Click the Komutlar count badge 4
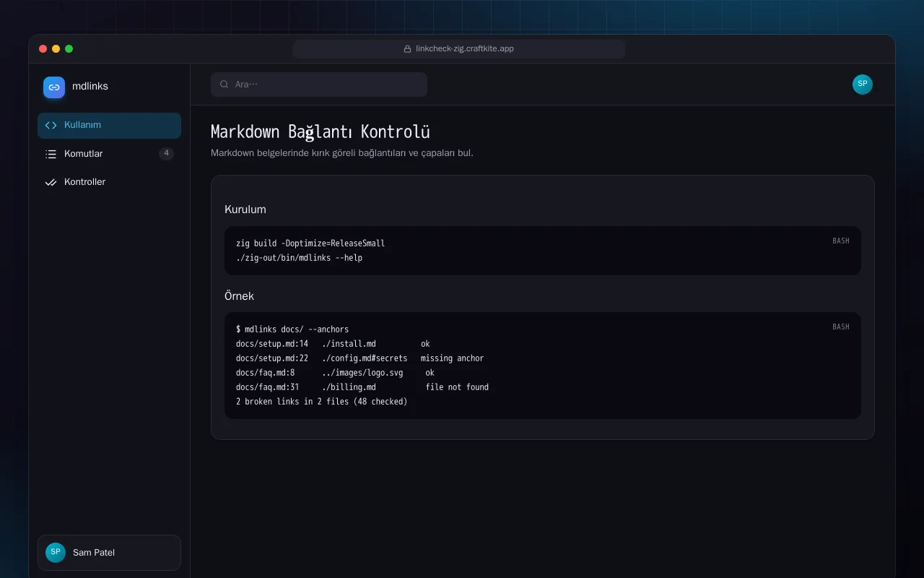Screen dimensions: 924x578 click(167, 153)
